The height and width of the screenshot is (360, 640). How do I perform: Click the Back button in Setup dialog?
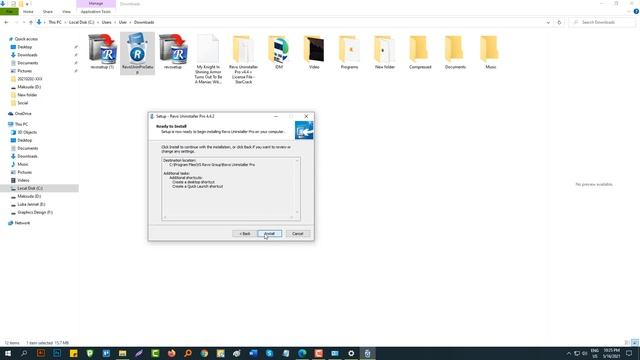[x=244, y=233]
